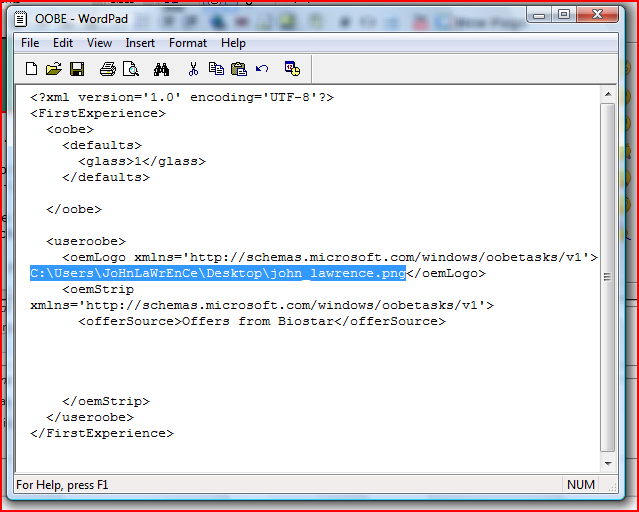Insert Date/Time using the toolbar icon
The height and width of the screenshot is (512, 639).
coord(292,69)
